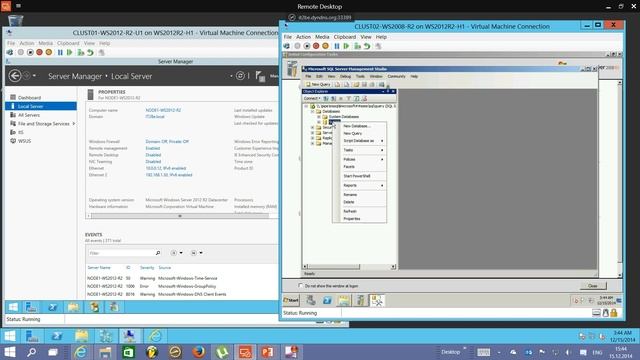
Task: Click green Revert arrow in CLUST02 toolbar
Action: point(367,46)
